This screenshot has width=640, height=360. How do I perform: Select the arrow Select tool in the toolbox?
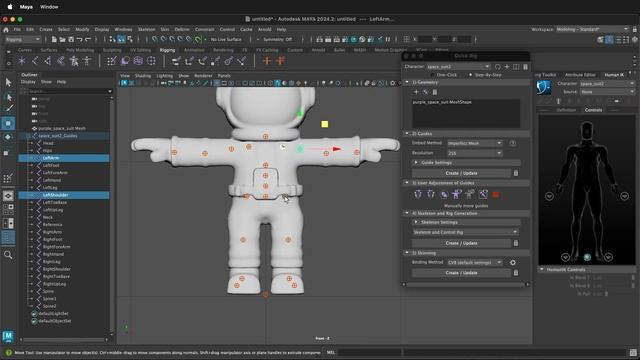tap(8, 82)
